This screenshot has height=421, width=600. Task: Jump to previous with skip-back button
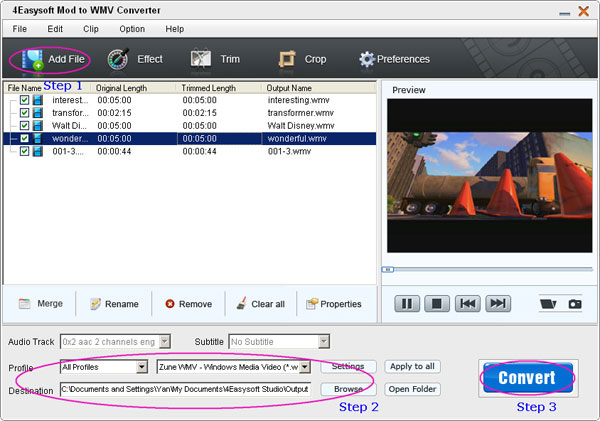467,304
